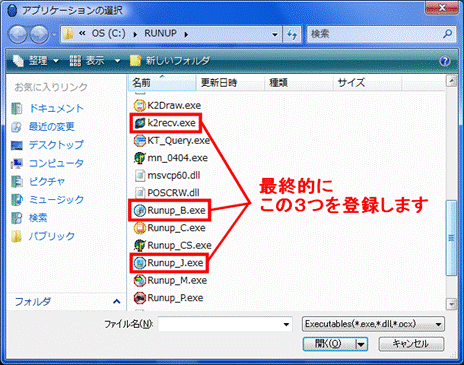
Task: Click the msvcp60.dll file icon
Action: pyautogui.click(x=140, y=176)
